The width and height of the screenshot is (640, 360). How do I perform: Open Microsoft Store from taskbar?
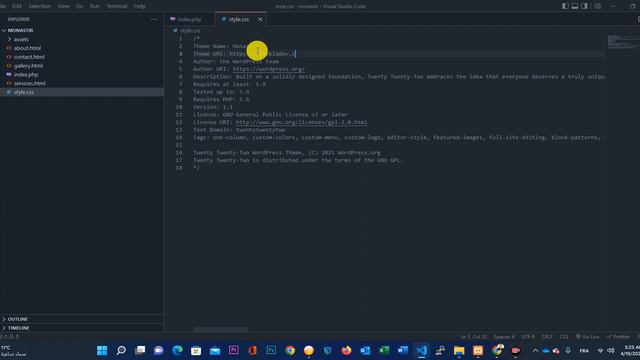point(196,350)
